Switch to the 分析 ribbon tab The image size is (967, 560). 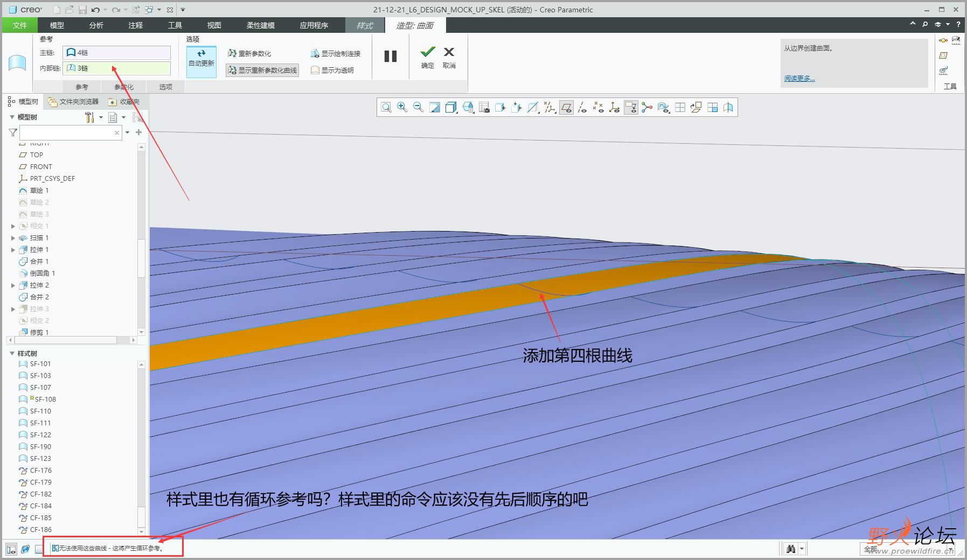click(96, 25)
